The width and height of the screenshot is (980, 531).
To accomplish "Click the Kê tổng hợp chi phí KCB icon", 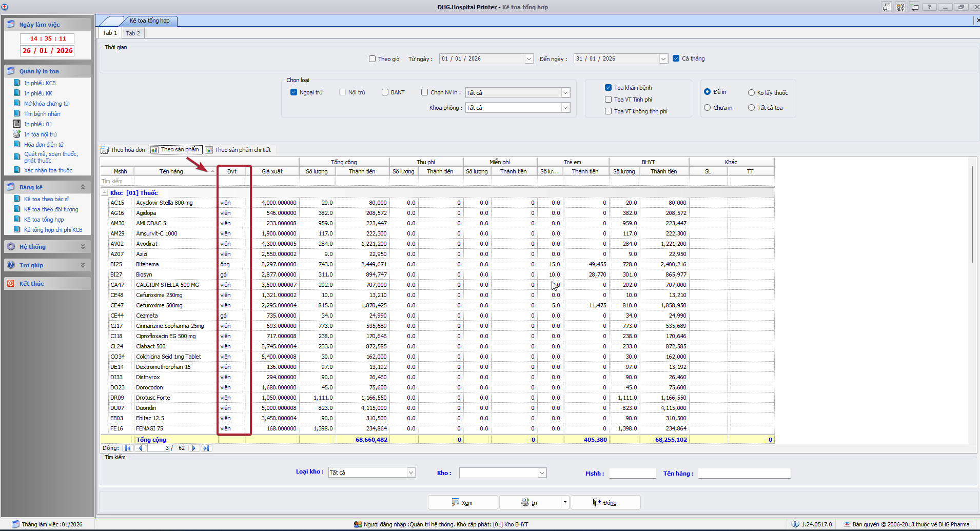I will tap(16, 230).
